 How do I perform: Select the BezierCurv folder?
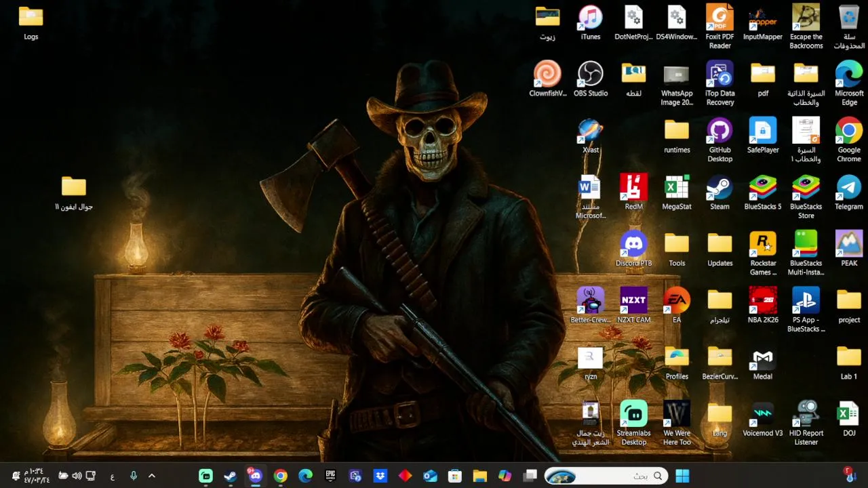(x=719, y=363)
